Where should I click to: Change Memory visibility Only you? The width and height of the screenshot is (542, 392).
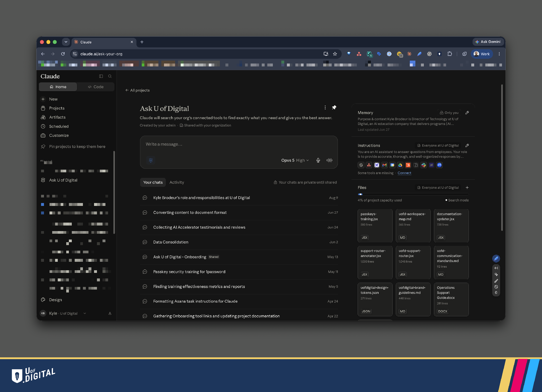449,112
